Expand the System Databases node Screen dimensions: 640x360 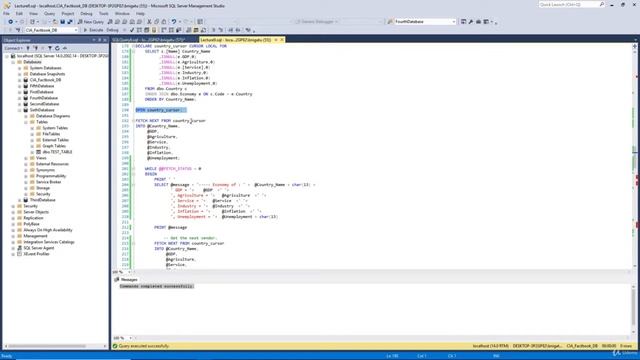tap(20, 68)
